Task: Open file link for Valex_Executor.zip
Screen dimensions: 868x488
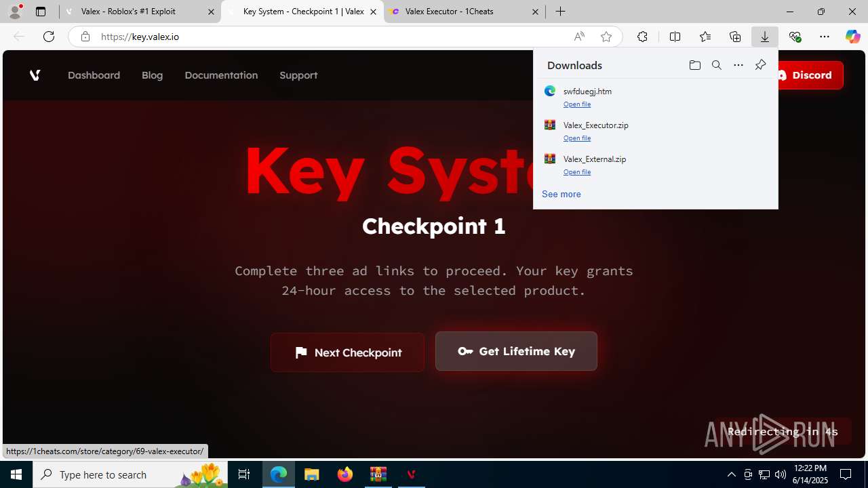Action: (x=577, y=138)
